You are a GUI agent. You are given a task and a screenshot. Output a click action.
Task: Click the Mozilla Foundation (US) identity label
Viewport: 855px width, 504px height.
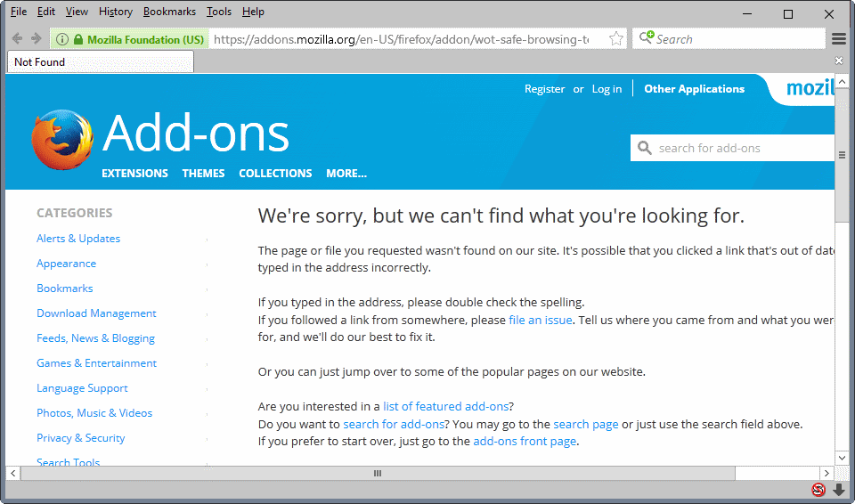[x=145, y=39]
